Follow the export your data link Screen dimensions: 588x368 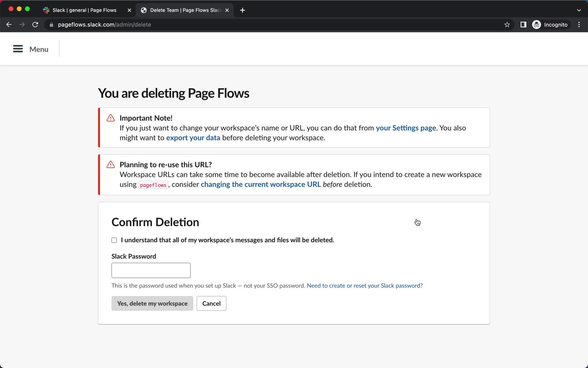pyautogui.click(x=193, y=138)
